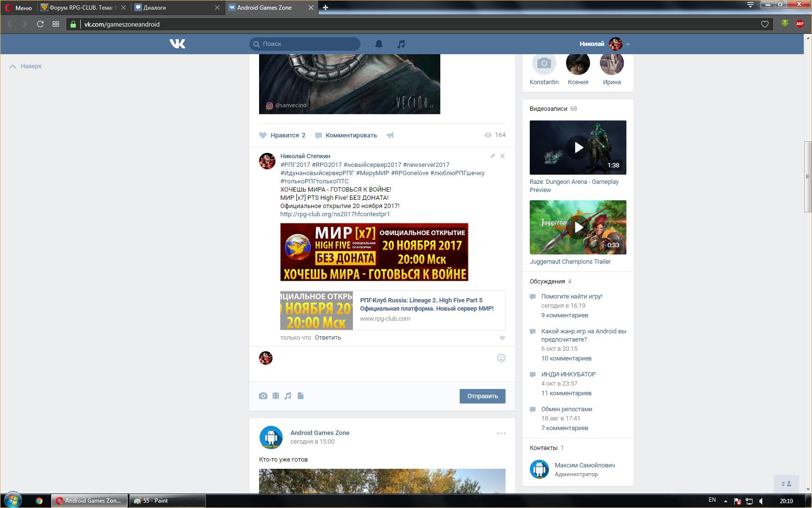Image resolution: width=812 pixels, height=508 pixels.
Task: Expand the Николай profile dropdown arrow
Action: pos(628,44)
